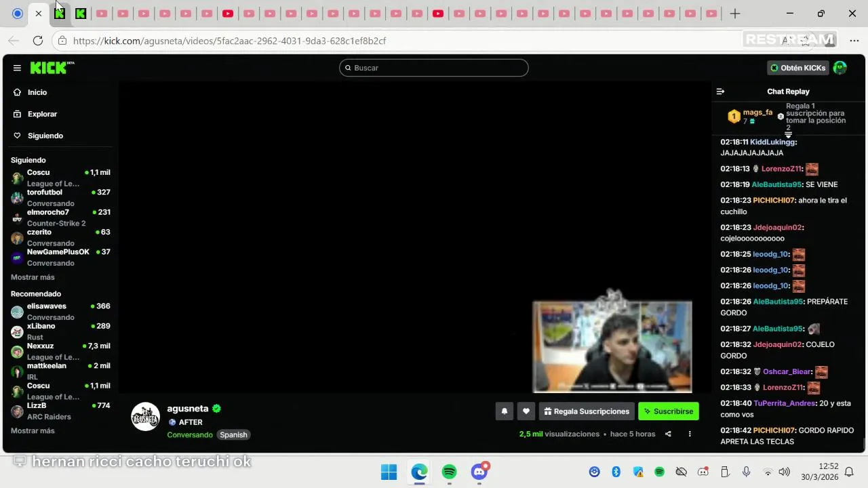Click the green Suscribirse button
This screenshot has width=868, height=488.
[668, 411]
